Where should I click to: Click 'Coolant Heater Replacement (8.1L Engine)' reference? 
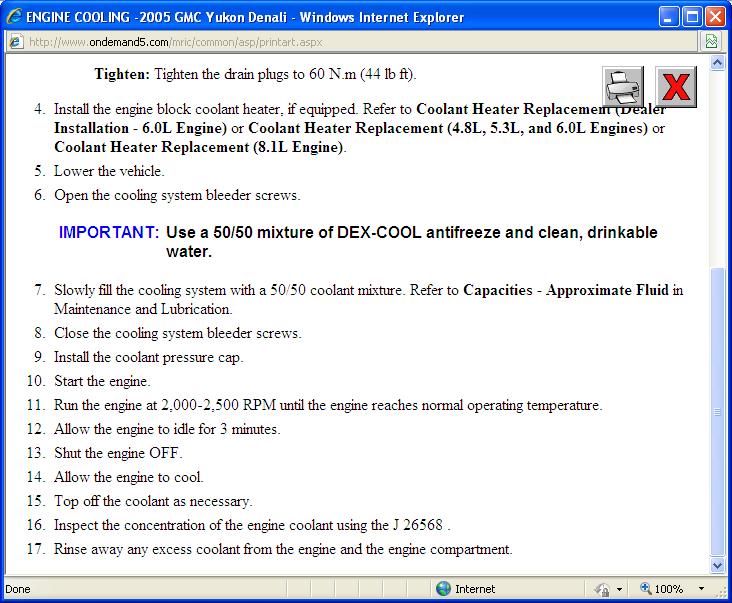(199, 147)
